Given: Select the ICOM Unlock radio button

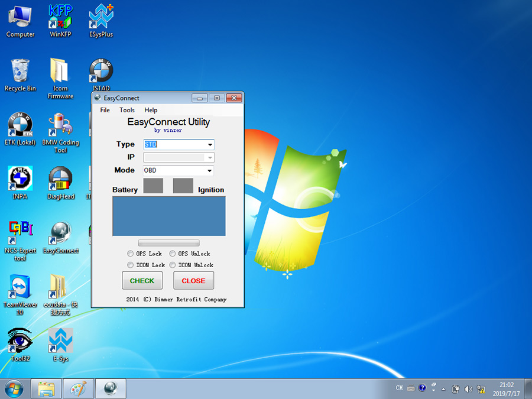Looking at the screenshot, I should point(173,265).
